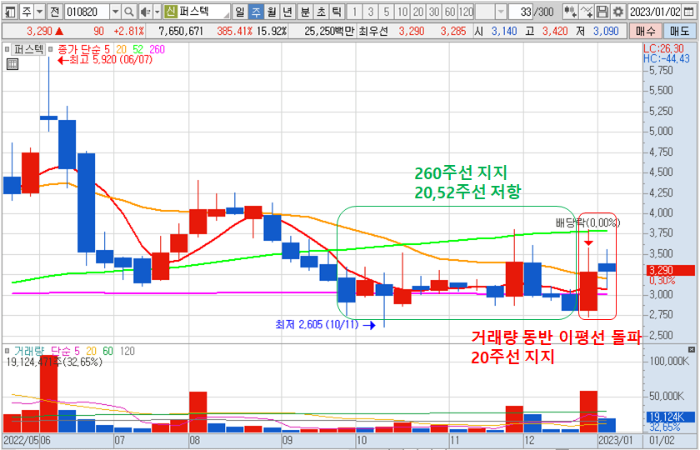Click the 25,250백만 trading value
This screenshot has width=700, height=450.
329,31
